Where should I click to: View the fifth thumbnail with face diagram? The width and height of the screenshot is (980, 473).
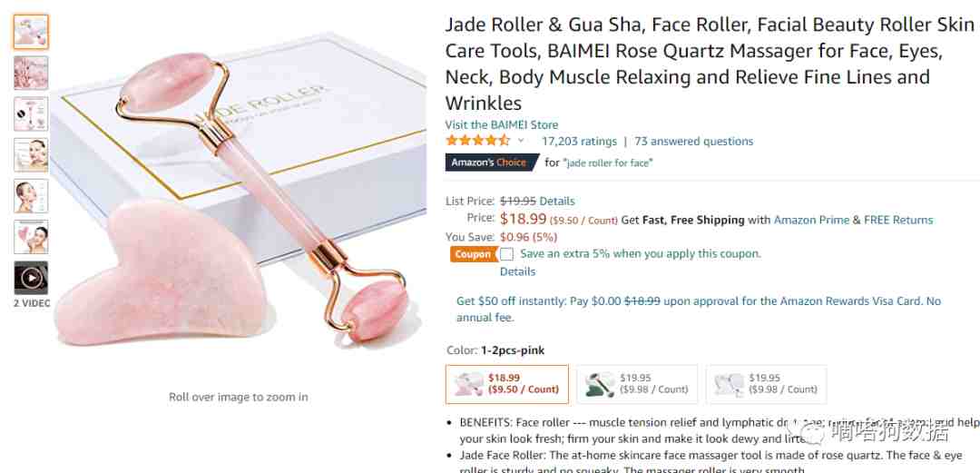tap(31, 196)
